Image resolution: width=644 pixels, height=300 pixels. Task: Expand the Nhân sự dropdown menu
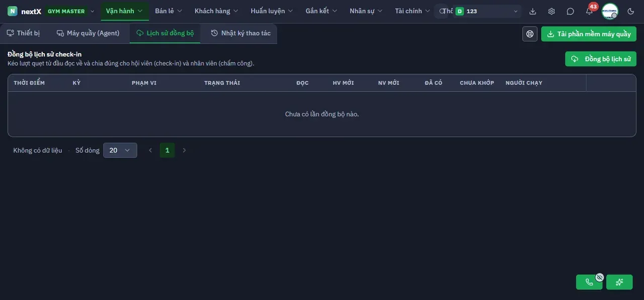tap(366, 11)
